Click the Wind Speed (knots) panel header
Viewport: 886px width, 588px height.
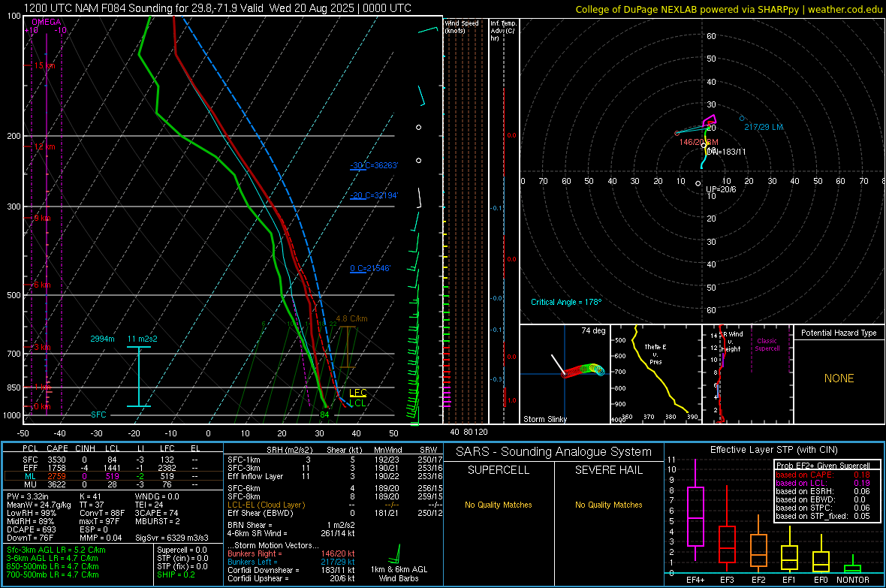click(x=462, y=26)
